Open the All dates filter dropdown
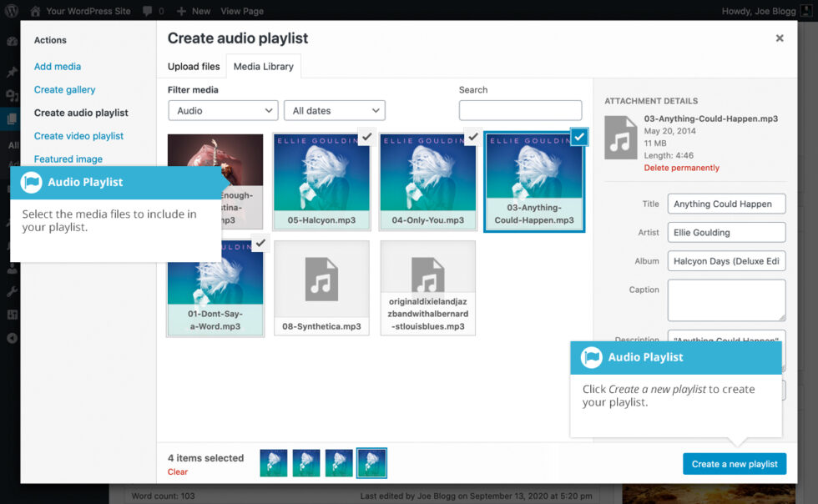The image size is (818, 504). [334, 110]
